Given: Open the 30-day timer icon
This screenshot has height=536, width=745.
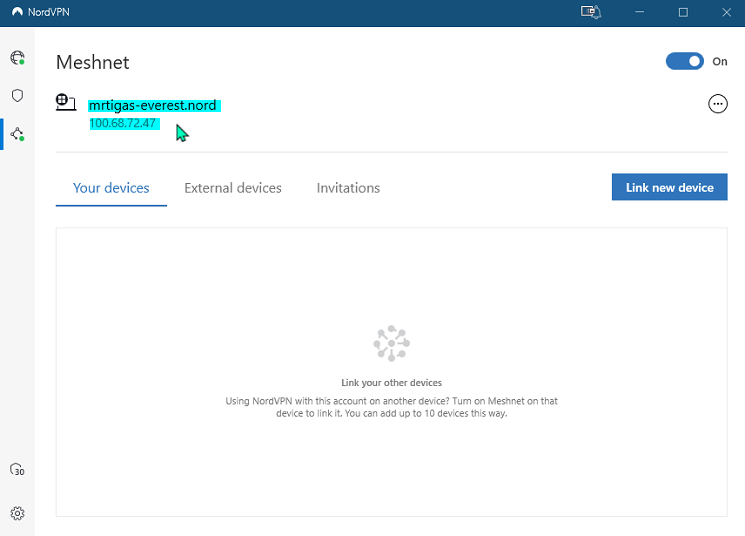Looking at the screenshot, I should 18,469.
